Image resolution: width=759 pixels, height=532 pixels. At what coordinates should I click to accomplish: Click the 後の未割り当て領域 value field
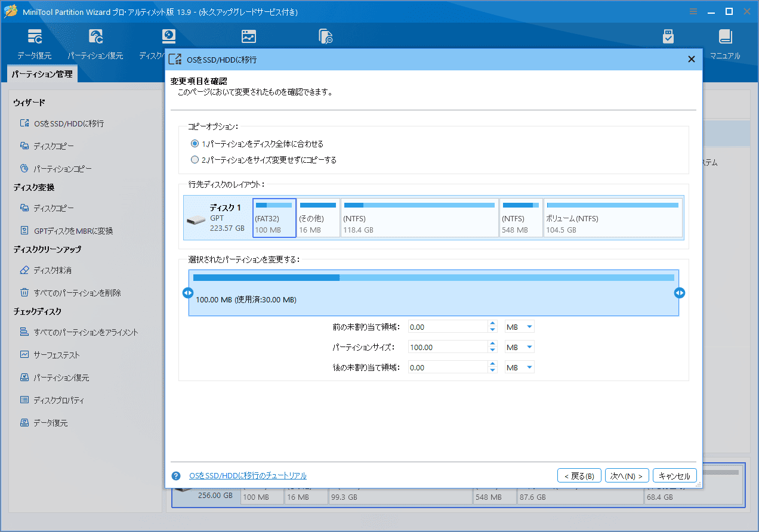coord(448,367)
